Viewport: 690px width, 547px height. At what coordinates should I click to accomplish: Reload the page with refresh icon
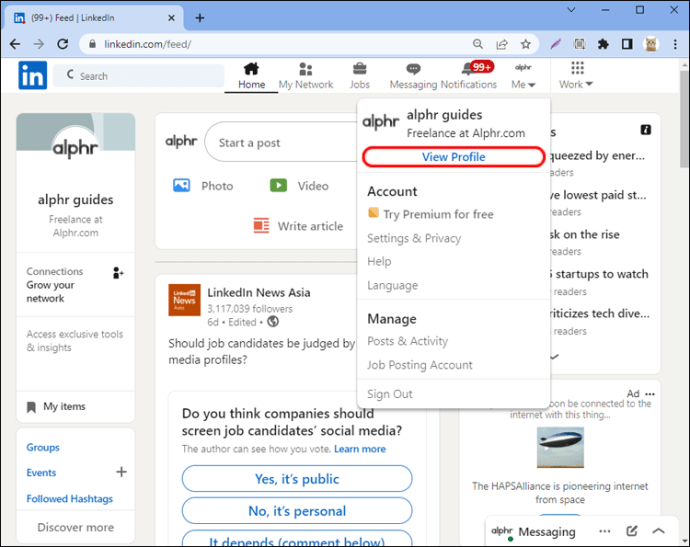click(63, 44)
